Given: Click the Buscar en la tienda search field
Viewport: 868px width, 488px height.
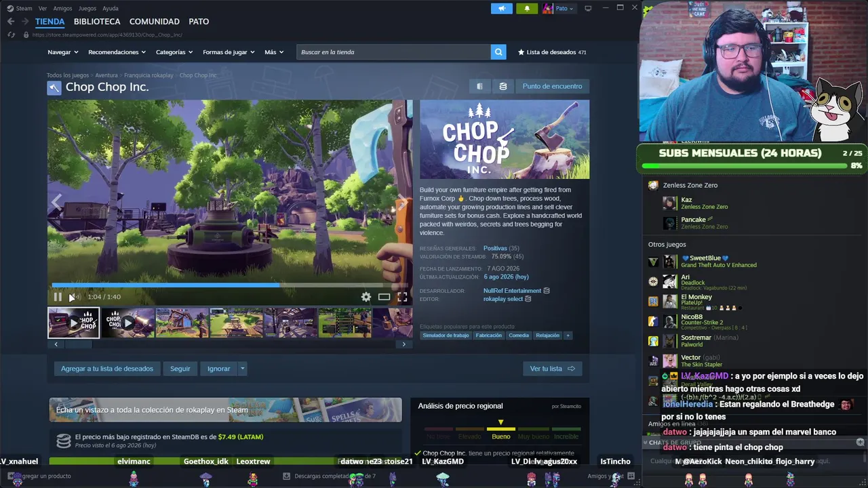Looking at the screenshot, I should click(x=393, y=52).
